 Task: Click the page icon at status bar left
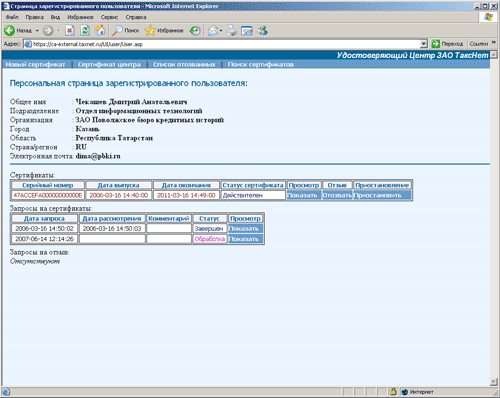6,392
